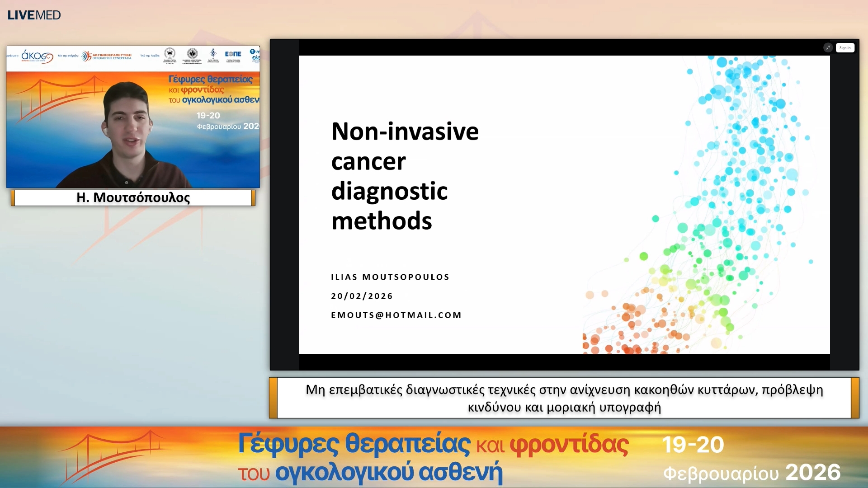Image resolution: width=868 pixels, height=488 pixels.
Task: Click the Ακτινοθεραπευτική Ογκολογική Συνέργασια logo
Action: point(107,56)
